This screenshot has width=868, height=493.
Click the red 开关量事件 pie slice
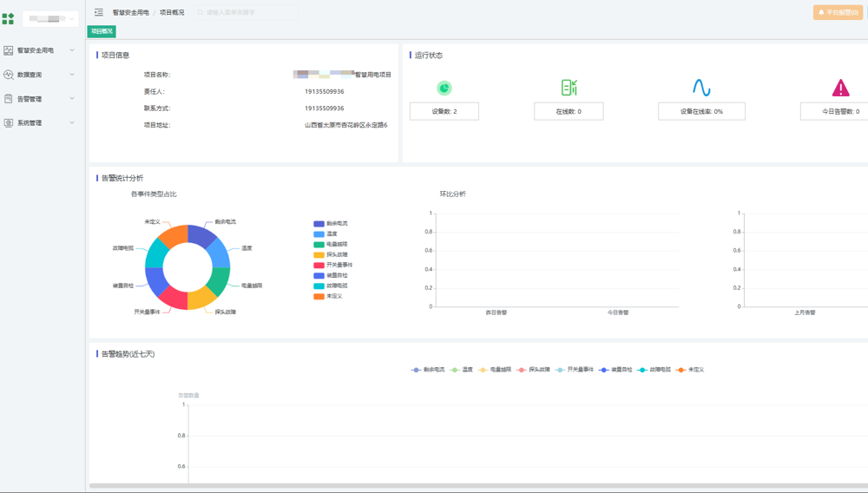[170, 299]
